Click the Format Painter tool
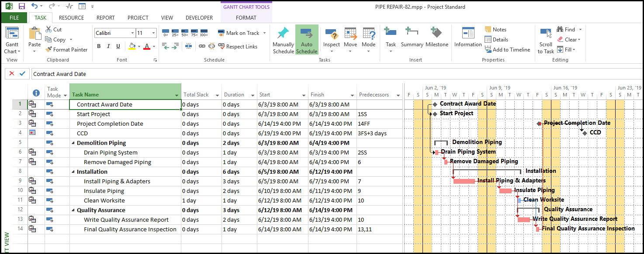 [67, 50]
